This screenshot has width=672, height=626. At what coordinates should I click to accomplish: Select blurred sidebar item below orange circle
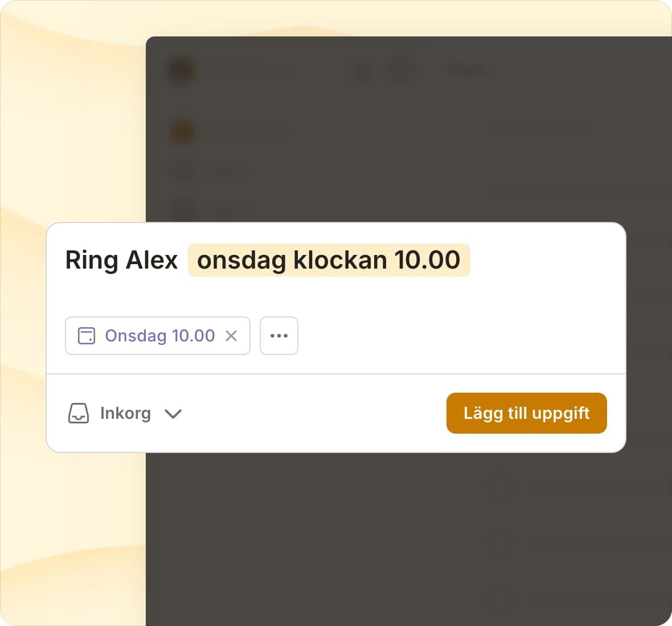[183, 170]
